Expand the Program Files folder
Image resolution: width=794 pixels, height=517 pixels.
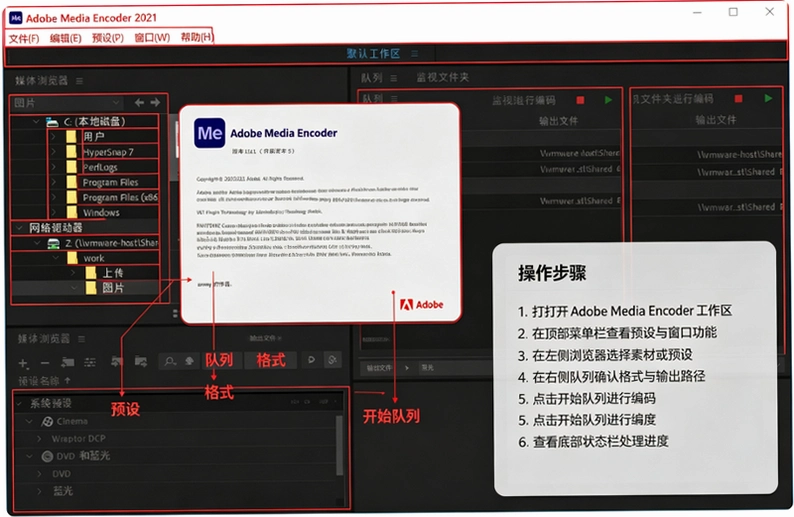53,182
